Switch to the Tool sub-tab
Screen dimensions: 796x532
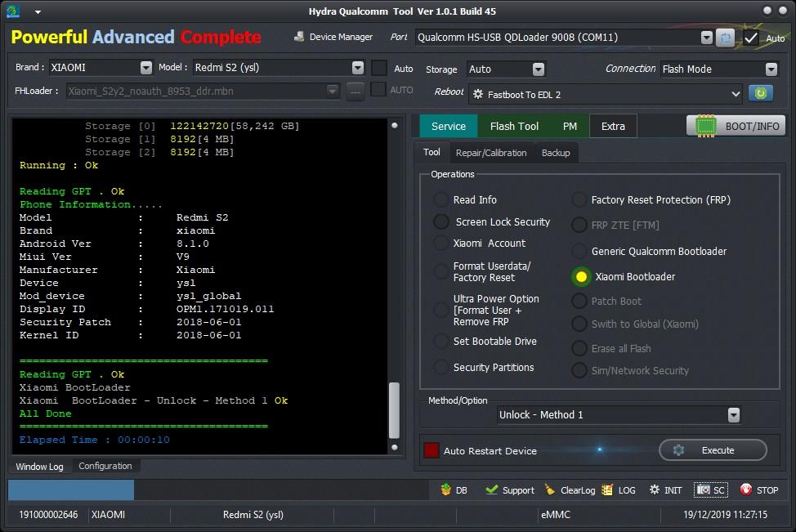coord(432,152)
